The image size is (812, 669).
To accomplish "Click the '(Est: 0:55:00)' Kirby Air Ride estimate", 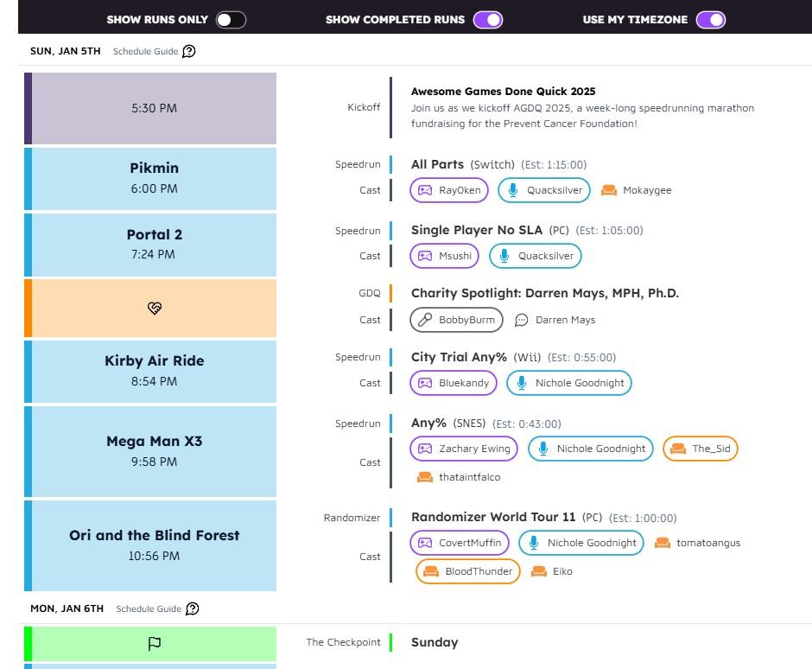I will 581,358.
